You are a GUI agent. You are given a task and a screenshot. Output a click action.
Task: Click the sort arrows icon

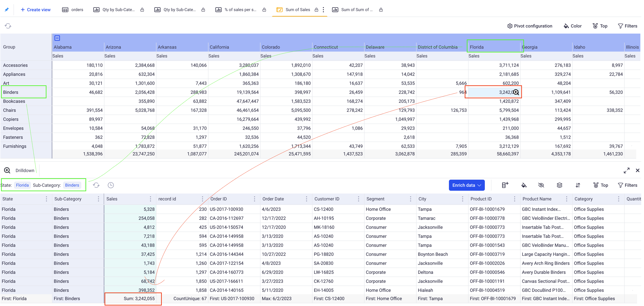[578, 185]
